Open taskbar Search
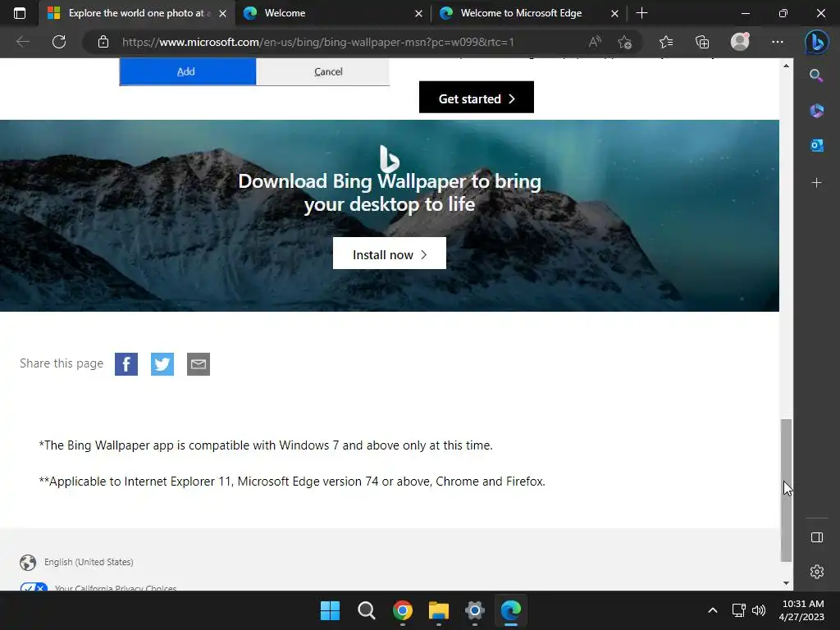840x630 pixels. pyautogui.click(x=367, y=610)
